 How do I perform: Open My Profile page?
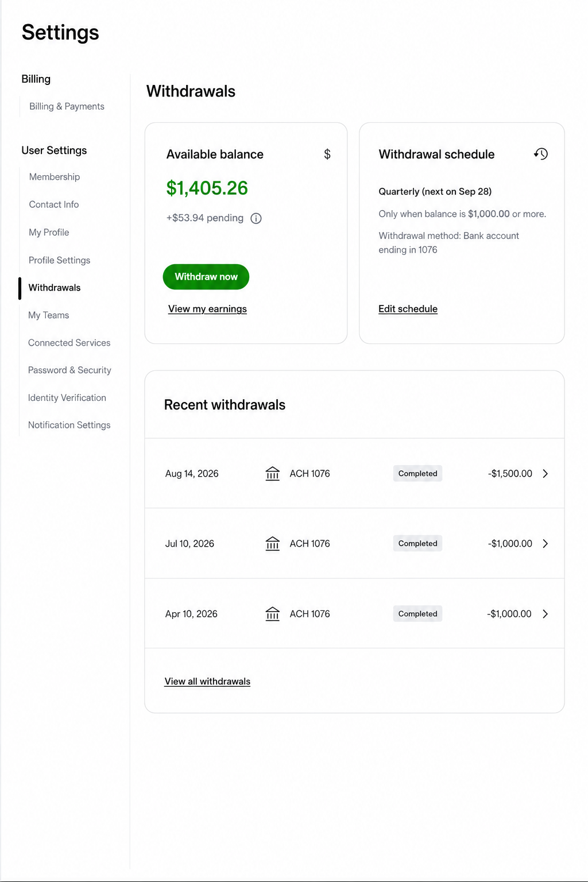(x=49, y=232)
